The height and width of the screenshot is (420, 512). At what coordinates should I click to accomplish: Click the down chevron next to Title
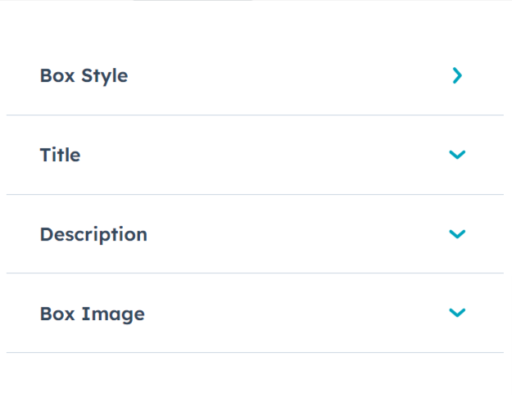tap(457, 155)
